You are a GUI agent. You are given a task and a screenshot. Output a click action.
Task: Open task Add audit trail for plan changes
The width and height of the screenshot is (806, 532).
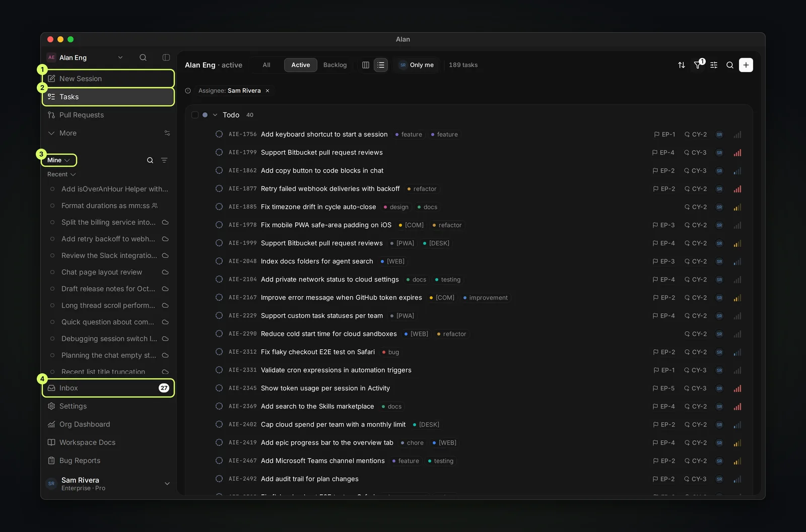(x=310, y=479)
